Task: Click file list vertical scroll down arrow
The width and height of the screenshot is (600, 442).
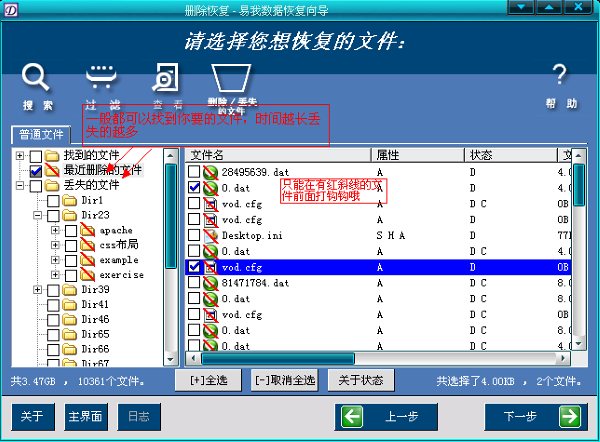Action: 579,343
